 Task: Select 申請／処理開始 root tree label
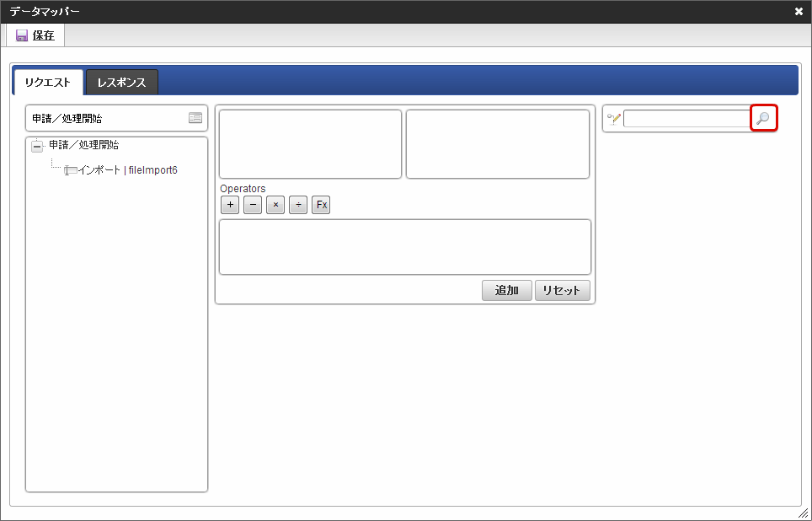(x=84, y=145)
